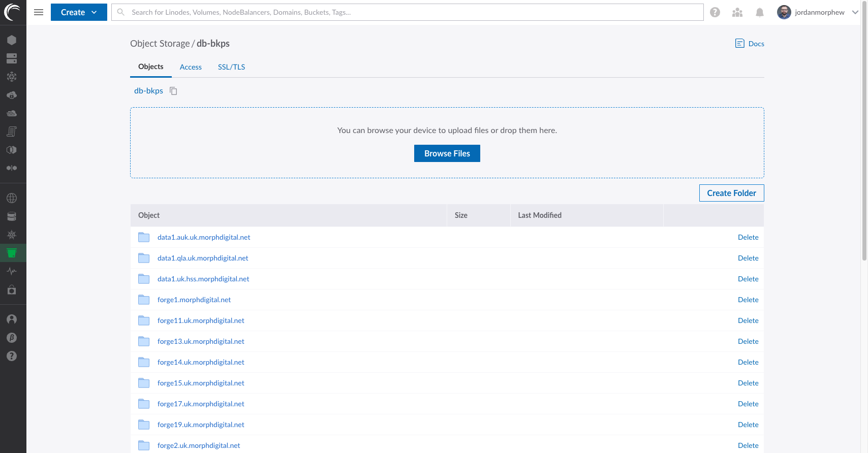Toggle the hamburger navigation menu
The height and width of the screenshot is (453, 868).
(x=39, y=12)
